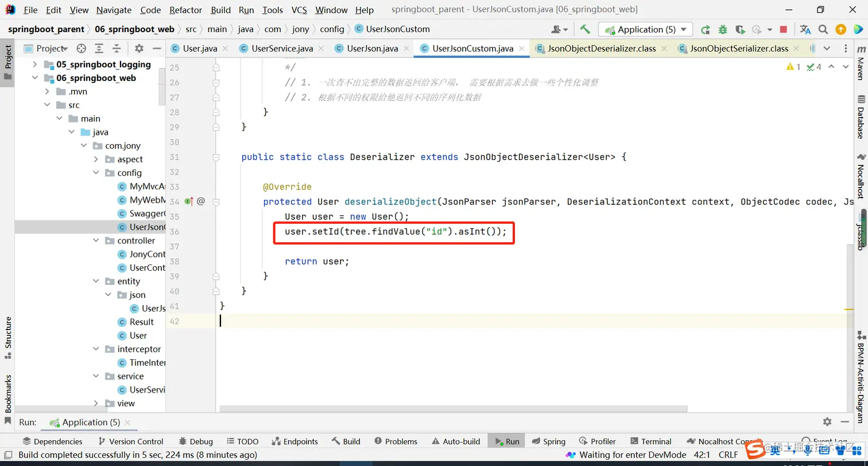Toggle the Project tool window button
Image resolution: width=868 pixels, height=466 pixels.
click(8, 62)
